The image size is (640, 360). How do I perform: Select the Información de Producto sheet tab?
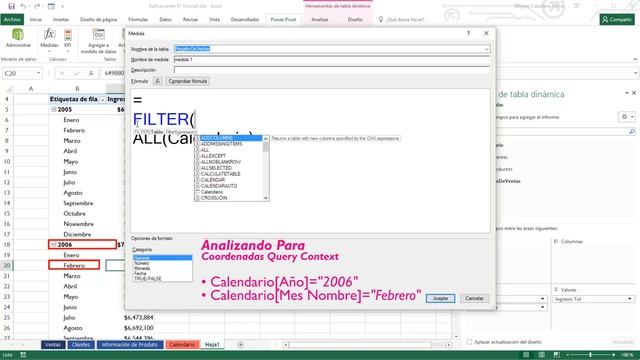(129, 345)
